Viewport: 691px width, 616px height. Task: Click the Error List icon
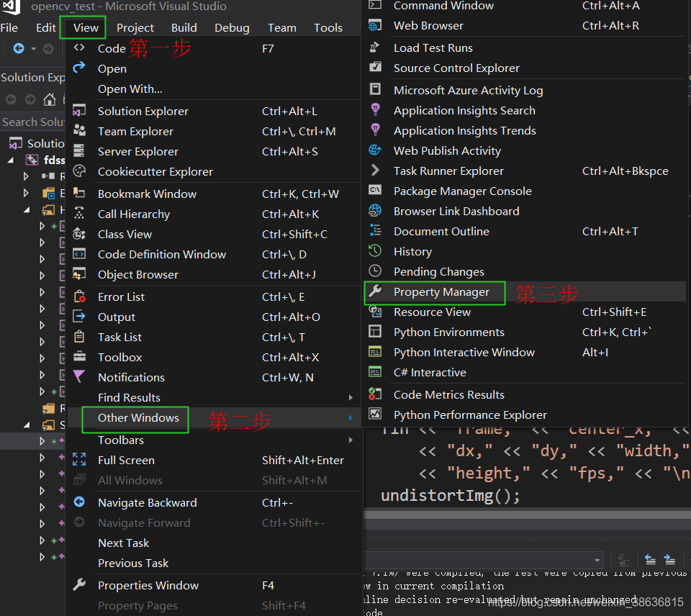79,296
